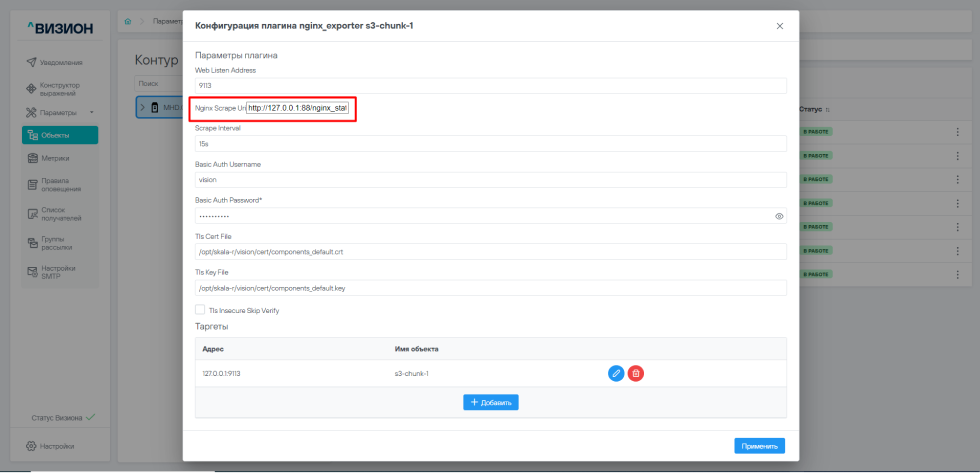Click the Tls Cert File field

pos(491,252)
